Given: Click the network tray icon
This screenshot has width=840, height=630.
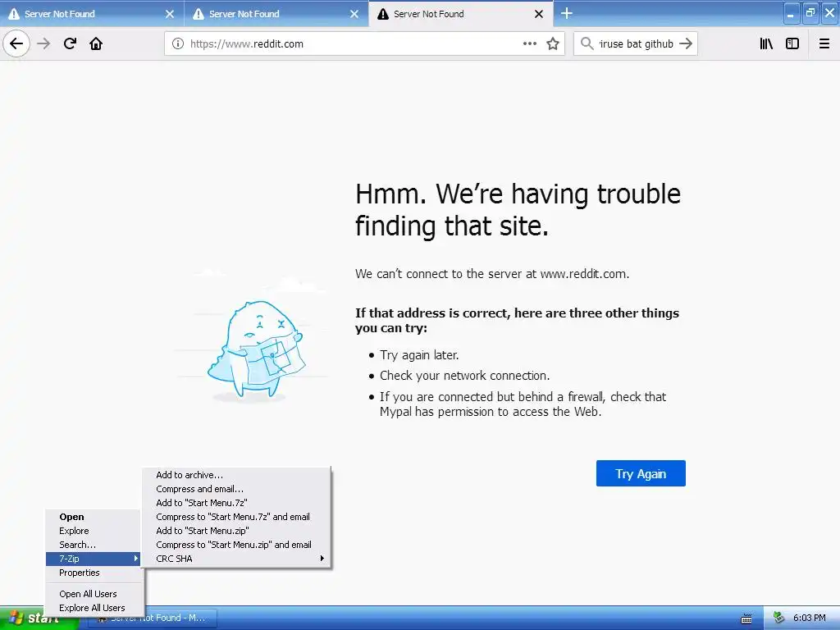Looking at the screenshot, I should tap(779, 619).
